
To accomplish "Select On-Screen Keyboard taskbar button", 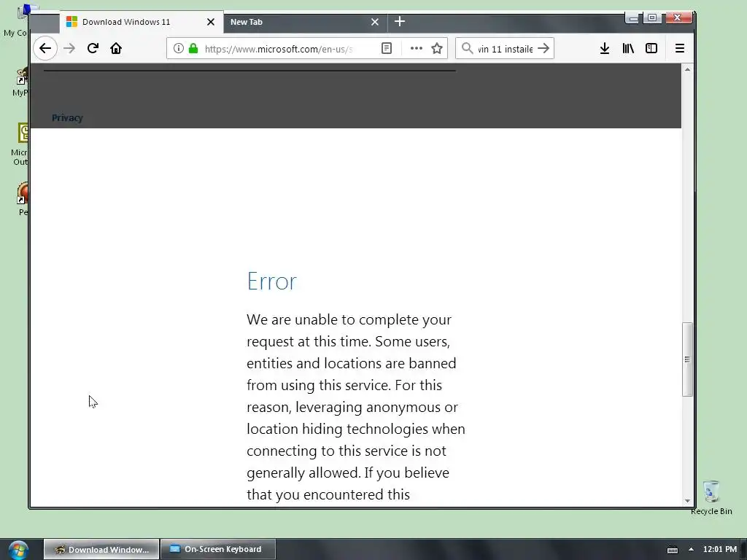I will click(217, 550).
